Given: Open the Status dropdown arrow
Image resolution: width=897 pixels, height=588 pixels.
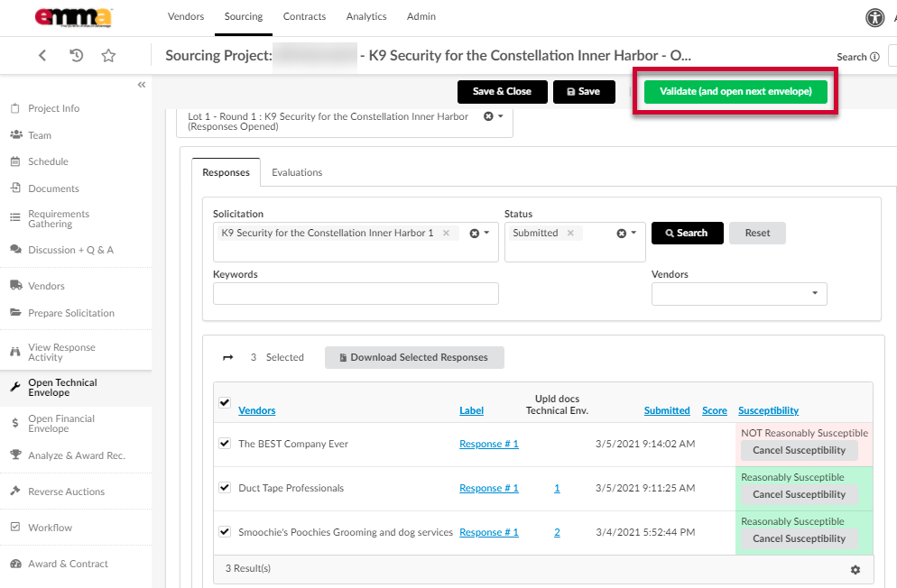Looking at the screenshot, I should click(x=633, y=233).
